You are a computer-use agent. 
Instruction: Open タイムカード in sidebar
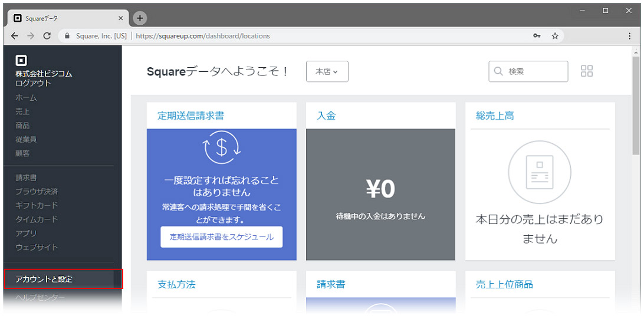click(x=37, y=219)
